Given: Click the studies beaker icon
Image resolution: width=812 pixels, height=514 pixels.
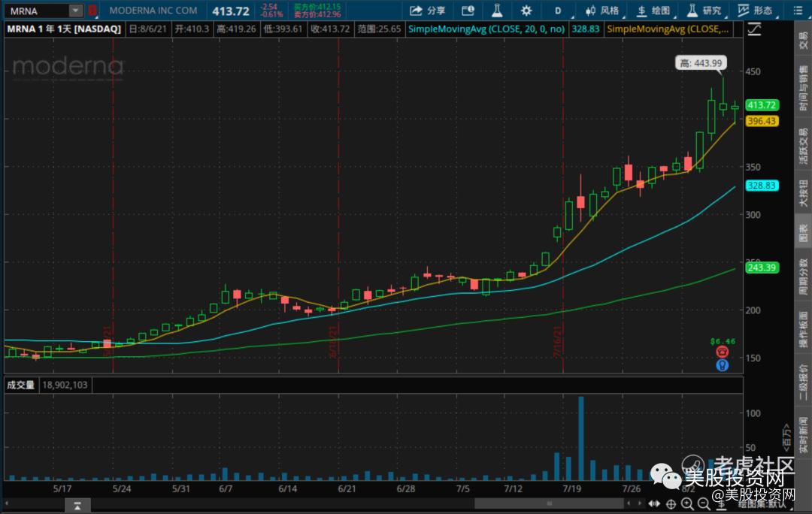Looking at the screenshot, I should tap(692, 11).
